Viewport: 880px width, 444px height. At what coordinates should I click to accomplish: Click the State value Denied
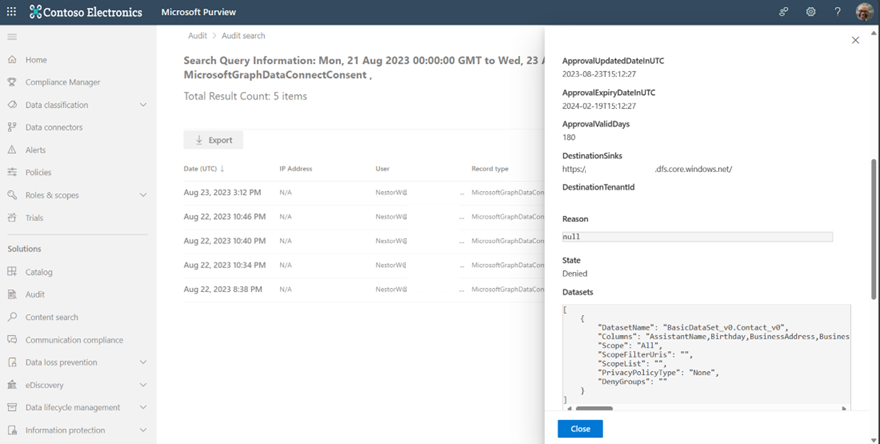575,274
